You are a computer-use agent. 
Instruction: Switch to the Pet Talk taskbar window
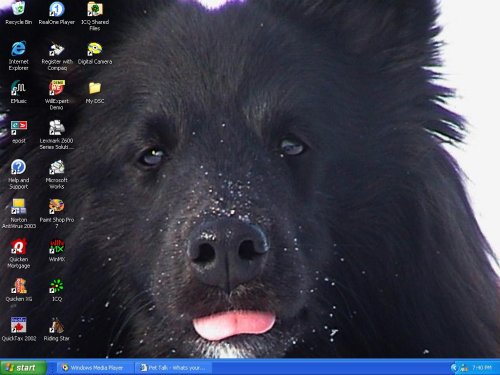[173, 368]
